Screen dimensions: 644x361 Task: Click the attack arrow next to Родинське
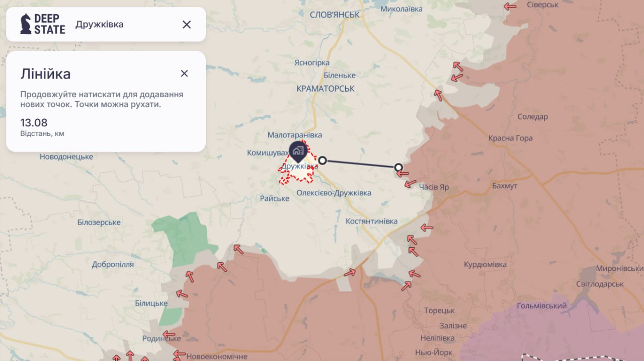coord(169,334)
